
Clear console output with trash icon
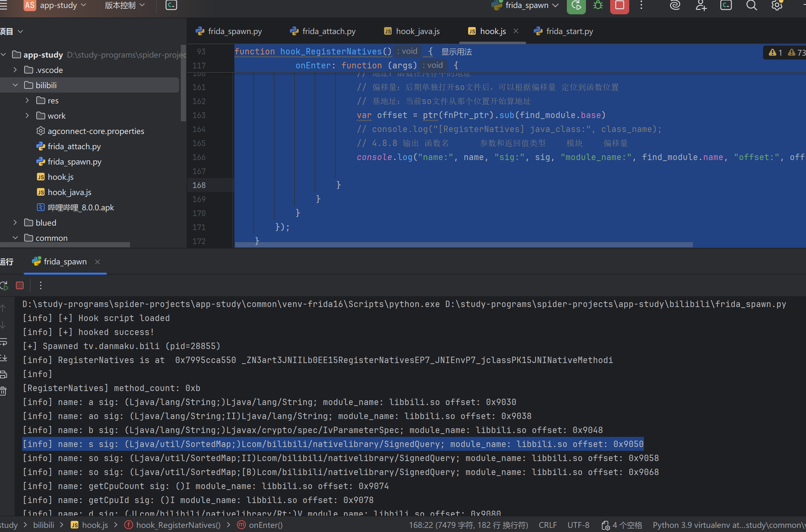(4, 391)
